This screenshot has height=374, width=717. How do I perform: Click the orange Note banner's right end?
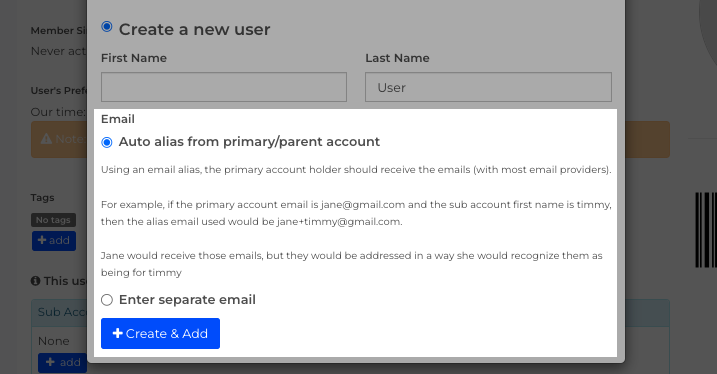tap(644, 139)
